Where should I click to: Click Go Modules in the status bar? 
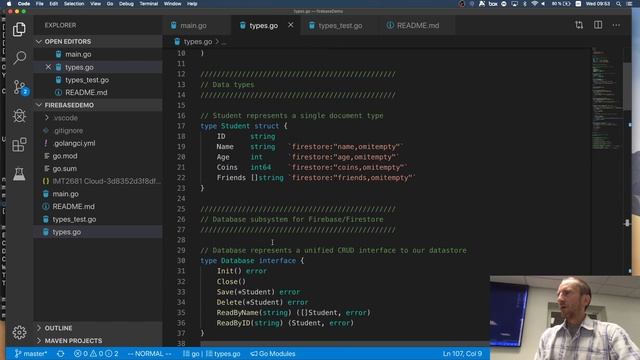click(273, 353)
